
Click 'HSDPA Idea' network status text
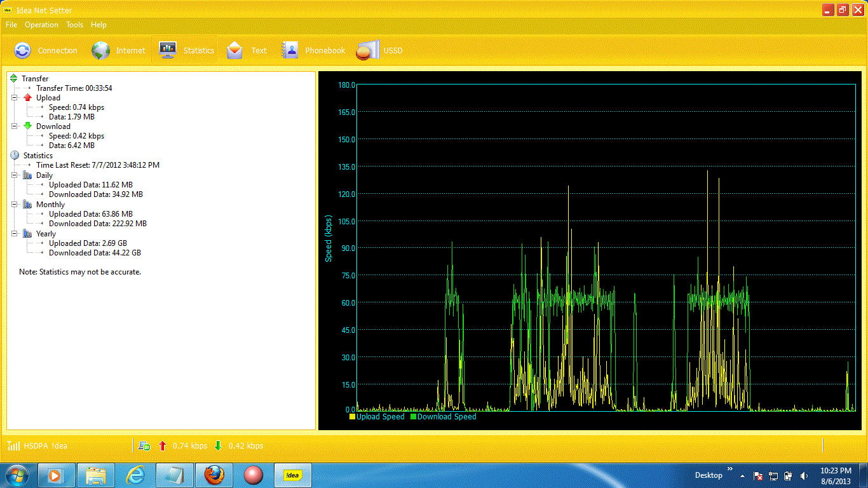coord(45,445)
